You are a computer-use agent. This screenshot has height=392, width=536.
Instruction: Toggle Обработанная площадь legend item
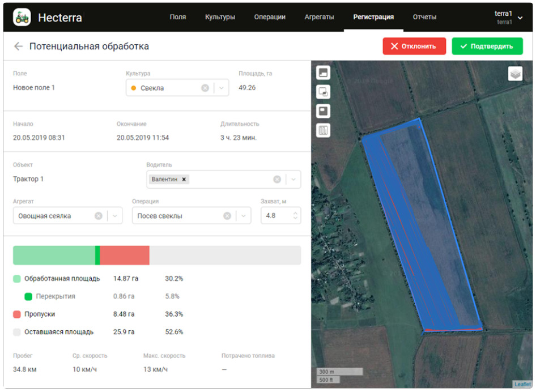pyautogui.click(x=17, y=279)
